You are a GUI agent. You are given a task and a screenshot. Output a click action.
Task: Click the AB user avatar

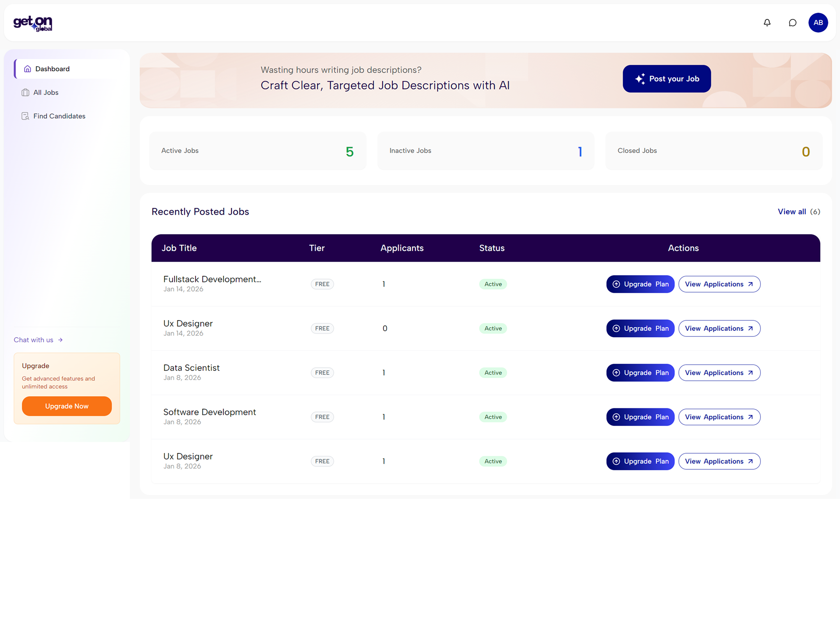pos(818,23)
